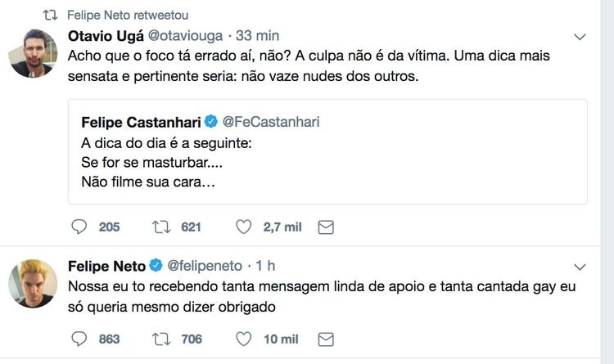Image resolution: width=614 pixels, height=364 pixels.
Task: Open Felipe Neto's avatar with yellow hair
Action: tap(33, 284)
